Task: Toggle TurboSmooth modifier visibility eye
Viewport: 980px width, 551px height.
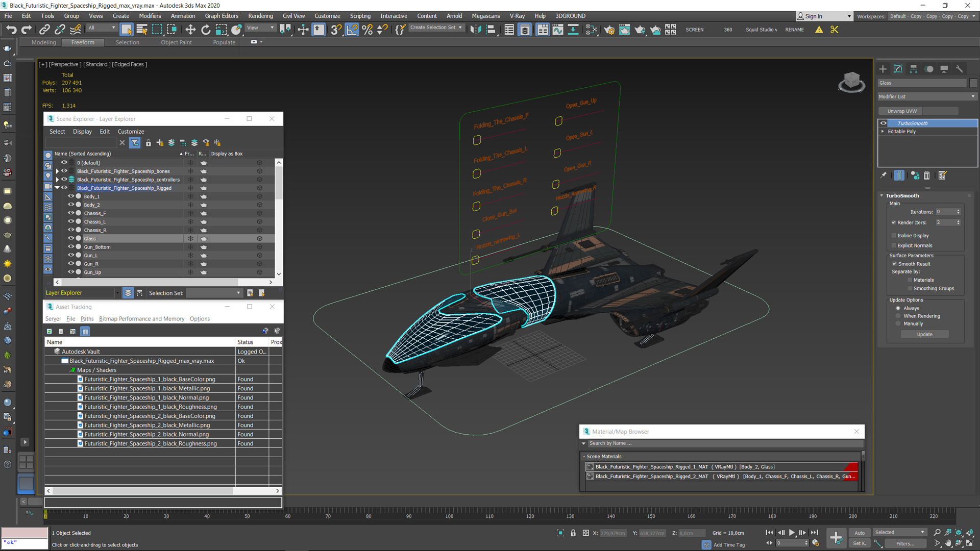Action: (883, 123)
